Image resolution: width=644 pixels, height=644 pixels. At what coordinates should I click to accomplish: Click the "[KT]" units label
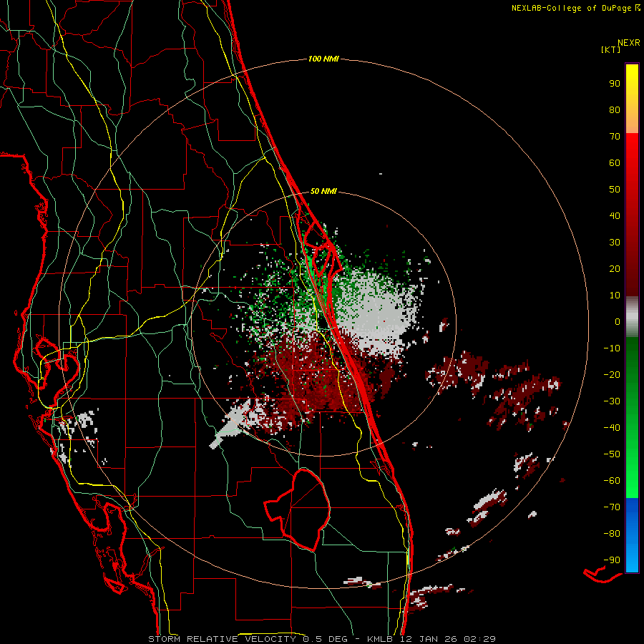click(611, 49)
